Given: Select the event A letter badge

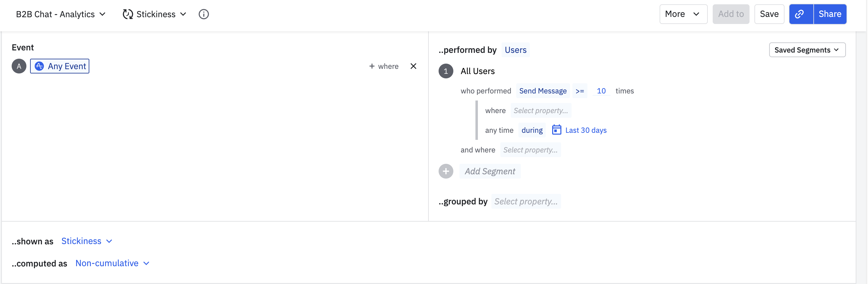Looking at the screenshot, I should (19, 66).
